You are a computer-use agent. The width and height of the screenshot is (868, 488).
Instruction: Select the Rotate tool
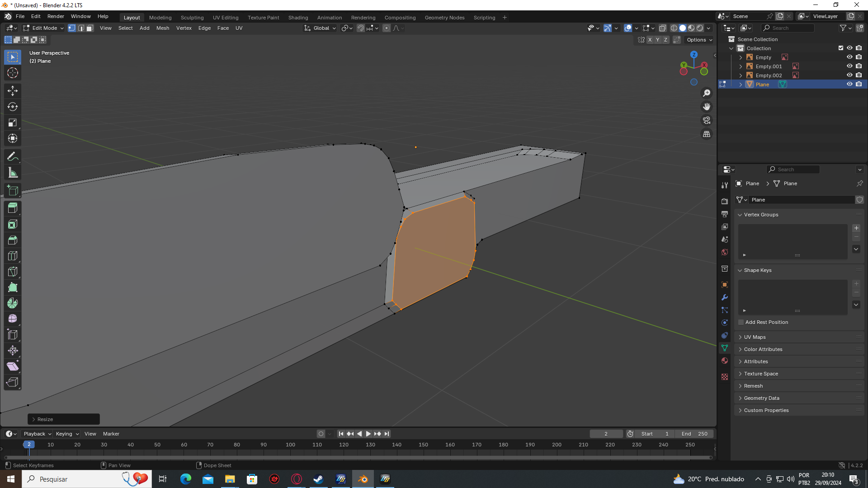(13, 107)
